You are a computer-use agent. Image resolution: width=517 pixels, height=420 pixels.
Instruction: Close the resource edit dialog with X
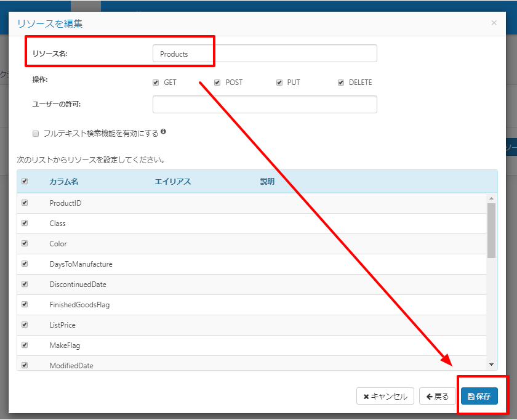494,23
